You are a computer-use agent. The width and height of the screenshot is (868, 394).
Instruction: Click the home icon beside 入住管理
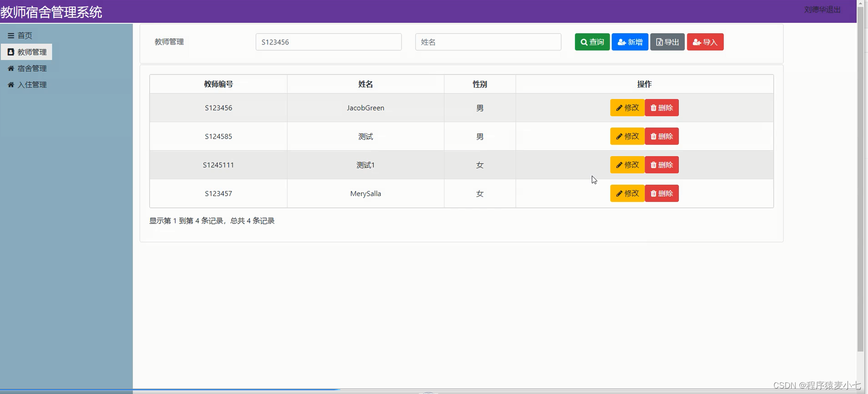11,85
